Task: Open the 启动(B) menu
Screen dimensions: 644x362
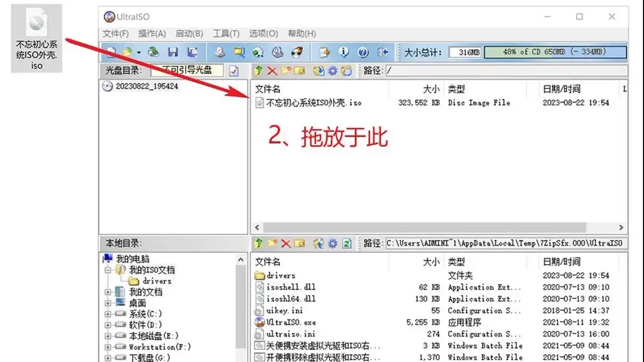Action: [x=189, y=34]
